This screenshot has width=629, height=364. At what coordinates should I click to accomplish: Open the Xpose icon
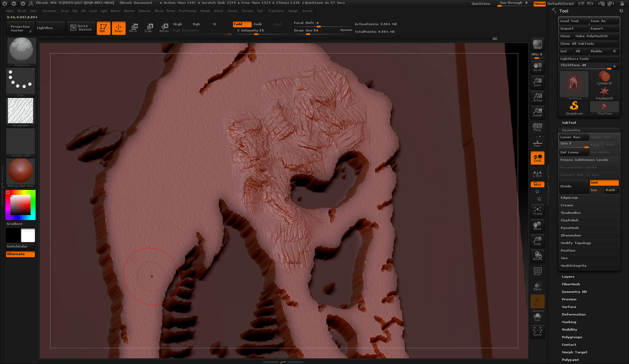(x=537, y=331)
